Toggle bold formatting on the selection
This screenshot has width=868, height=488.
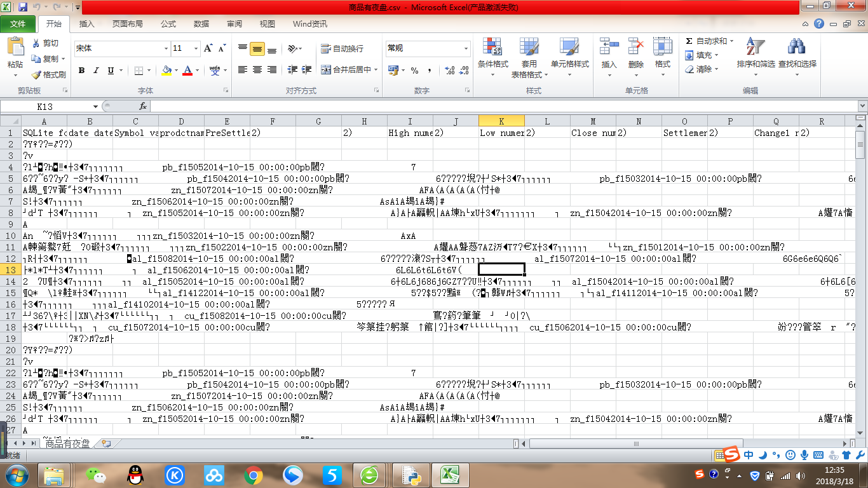(81, 70)
